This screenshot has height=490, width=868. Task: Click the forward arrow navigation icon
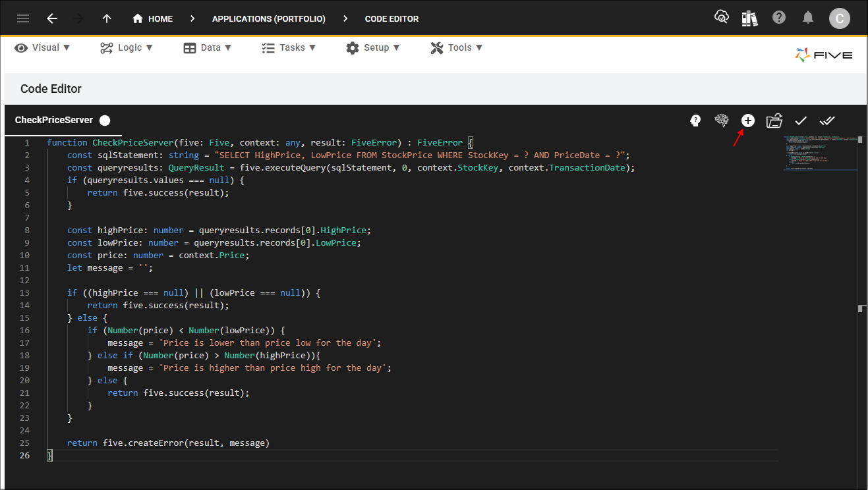(78, 18)
